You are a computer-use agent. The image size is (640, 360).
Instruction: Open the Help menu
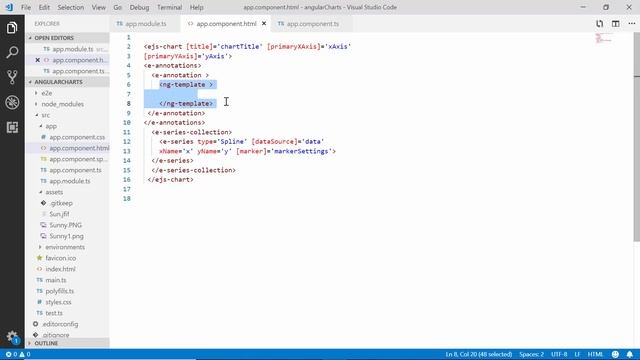[196, 7]
